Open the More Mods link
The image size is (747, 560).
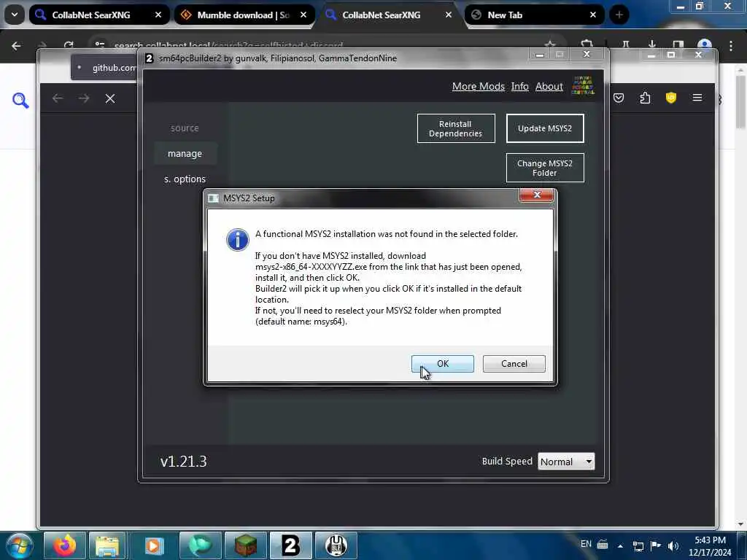coord(478,86)
